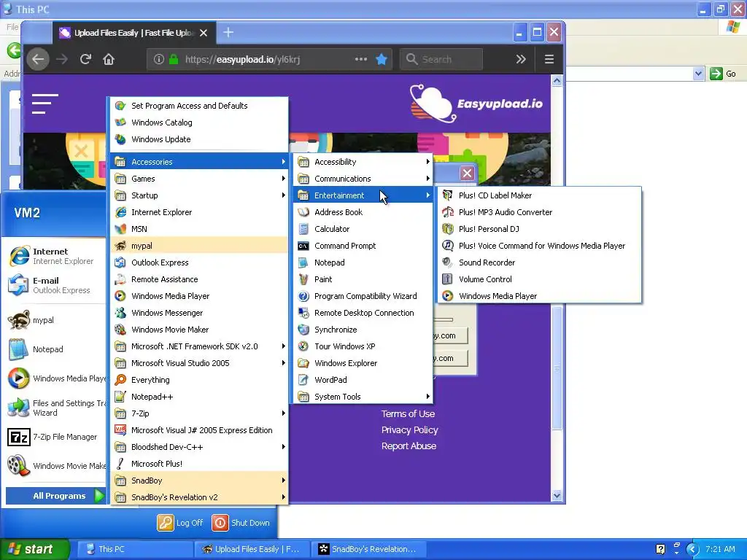The height and width of the screenshot is (560, 747).
Task: Open new browser tab with plus
Action: click(x=228, y=32)
